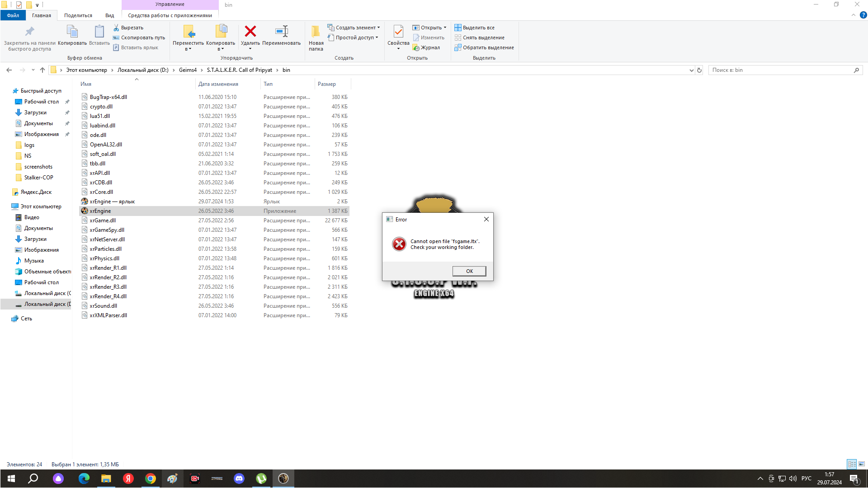This screenshot has height=488, width=868.
Task: Open the Create item (Создать элемент) dropdown
Action: coord(355,28)
